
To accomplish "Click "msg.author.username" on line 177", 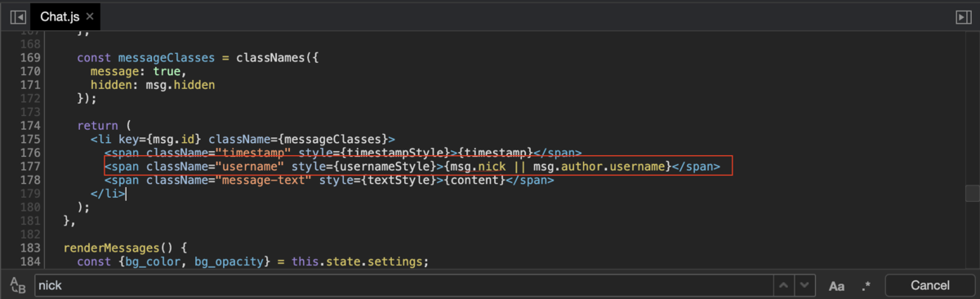I will pos(599,167).
